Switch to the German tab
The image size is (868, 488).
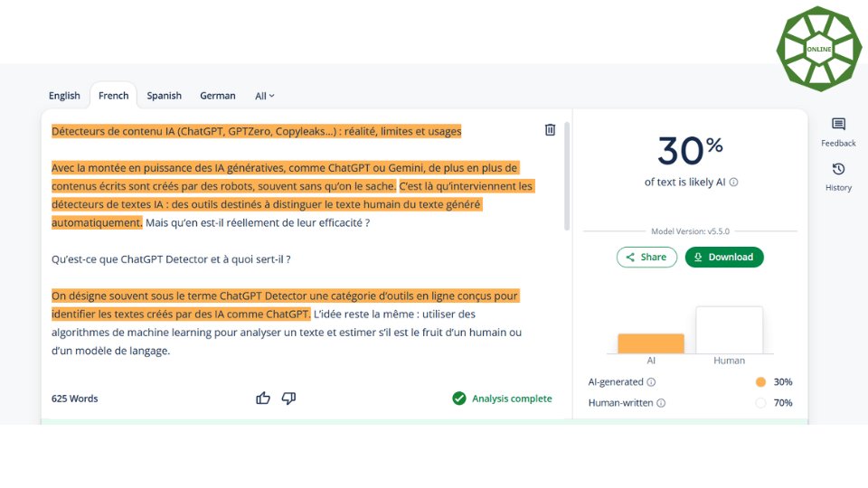pyautogui.click(x=218, y=96)
